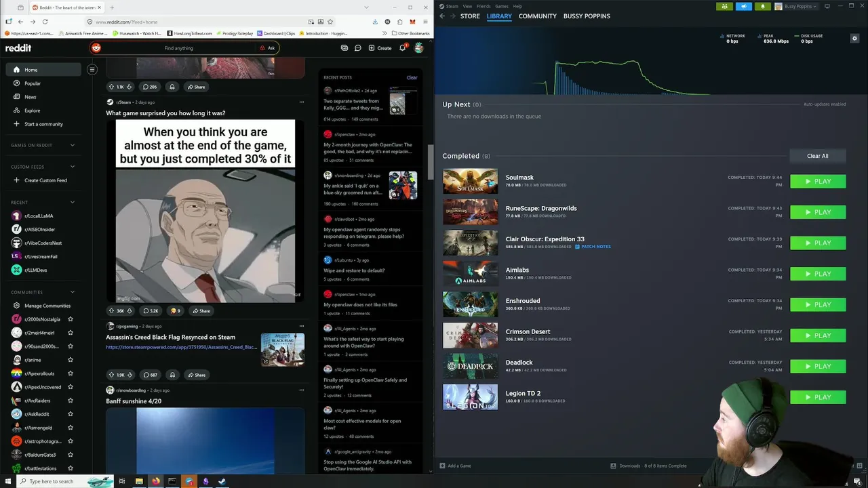Open comments on the 5.2K comment post
The height and width of the screenshot is (488, 868).
(151, 310)
